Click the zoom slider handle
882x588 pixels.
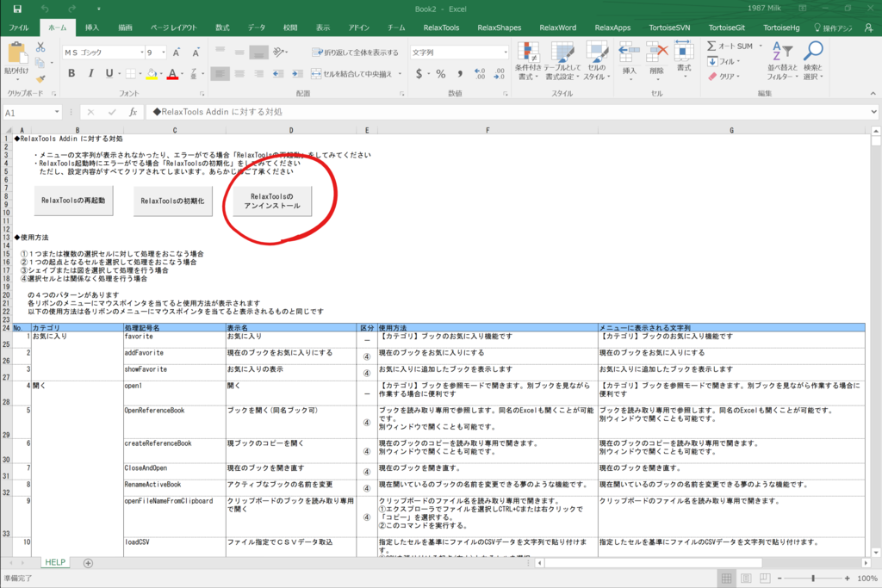click(813, 578)
